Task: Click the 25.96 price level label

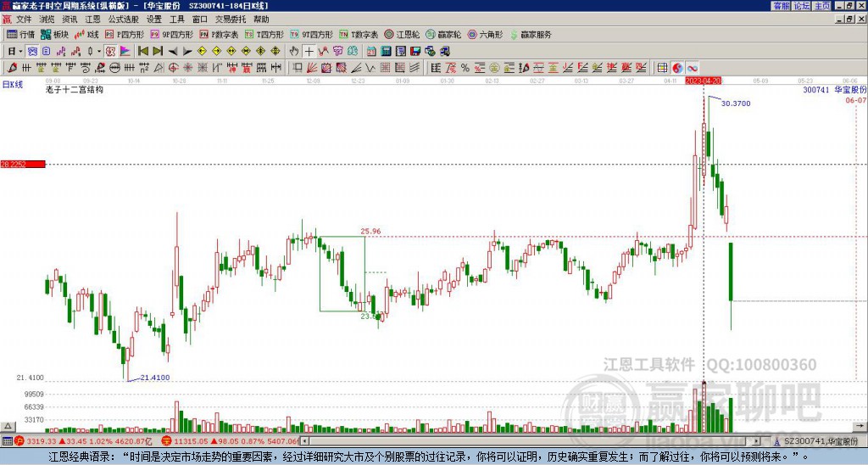Action: (370, 231)
